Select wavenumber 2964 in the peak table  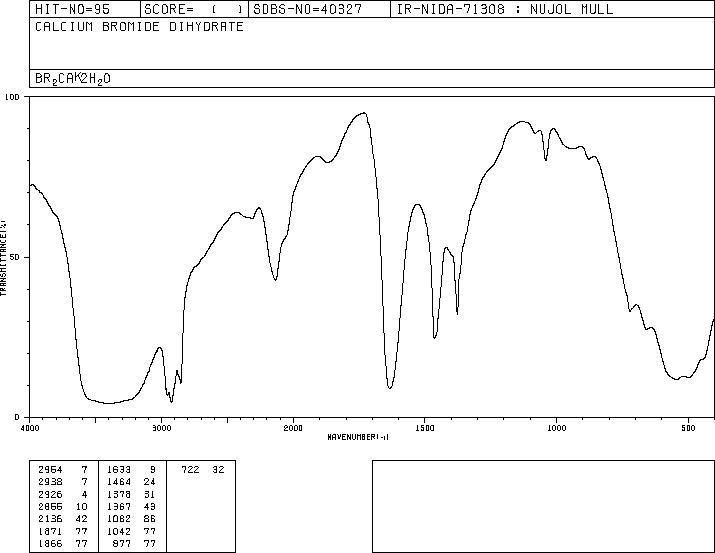click(x=50, y=470)
